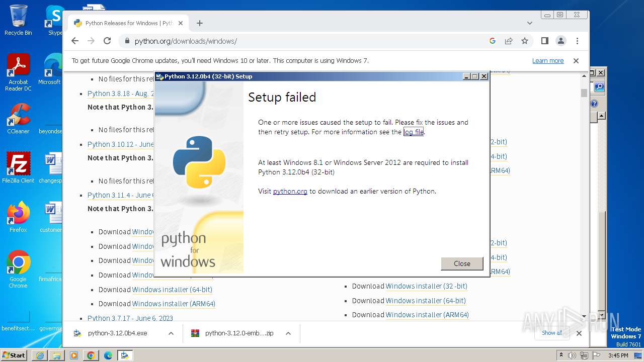Viewport: 644px width, 362px height.
Task: Open Internet Explorer taskbar icon
Action: 40,355
